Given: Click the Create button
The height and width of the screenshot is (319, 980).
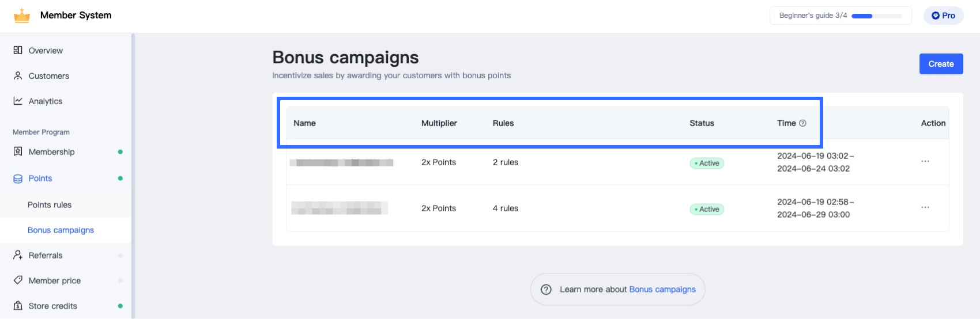Looking at the screenshot, I should click(x=941, y=64).
